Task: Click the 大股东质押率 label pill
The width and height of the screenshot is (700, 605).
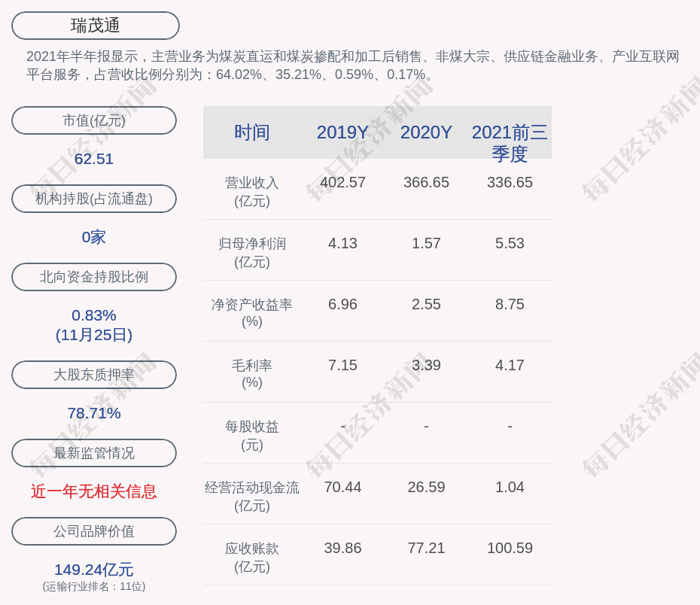Action: click(94, 375)
